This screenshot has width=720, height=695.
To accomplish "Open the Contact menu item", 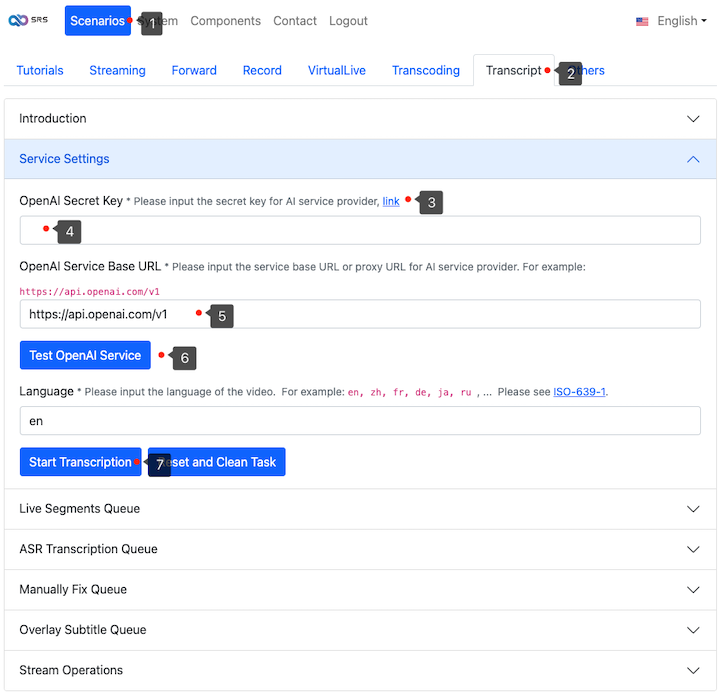I will (295, 21).
